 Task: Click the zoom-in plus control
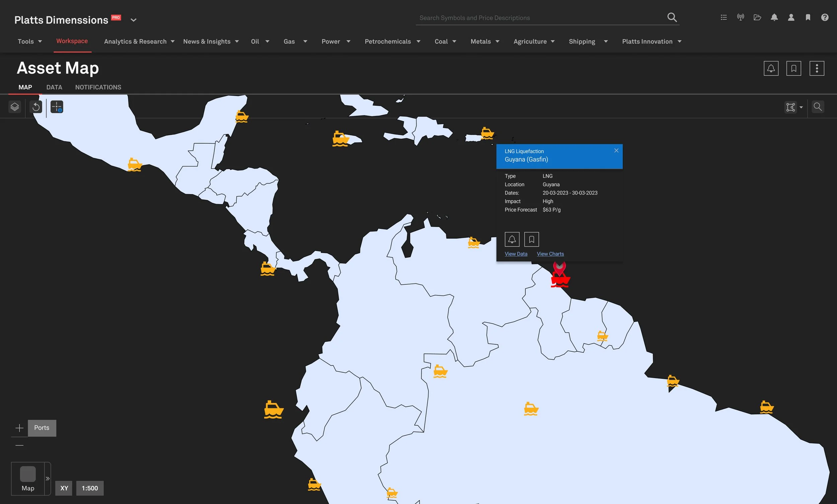19,428
